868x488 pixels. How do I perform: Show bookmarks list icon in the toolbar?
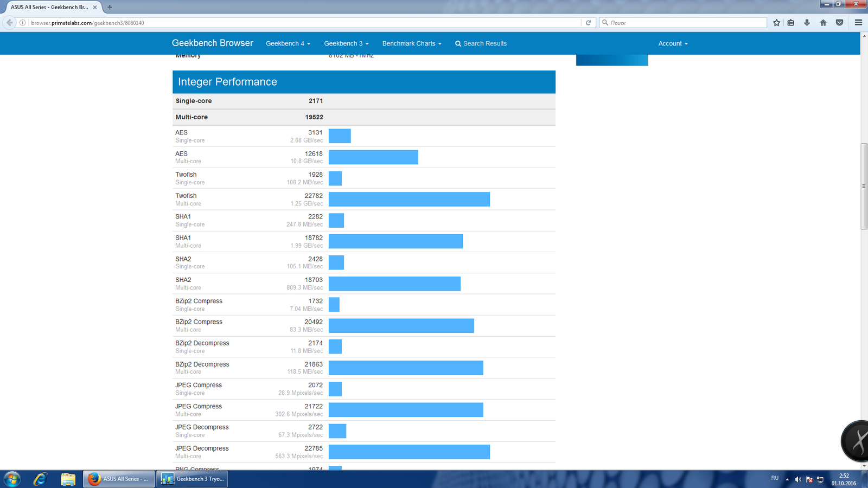[791, 23]
